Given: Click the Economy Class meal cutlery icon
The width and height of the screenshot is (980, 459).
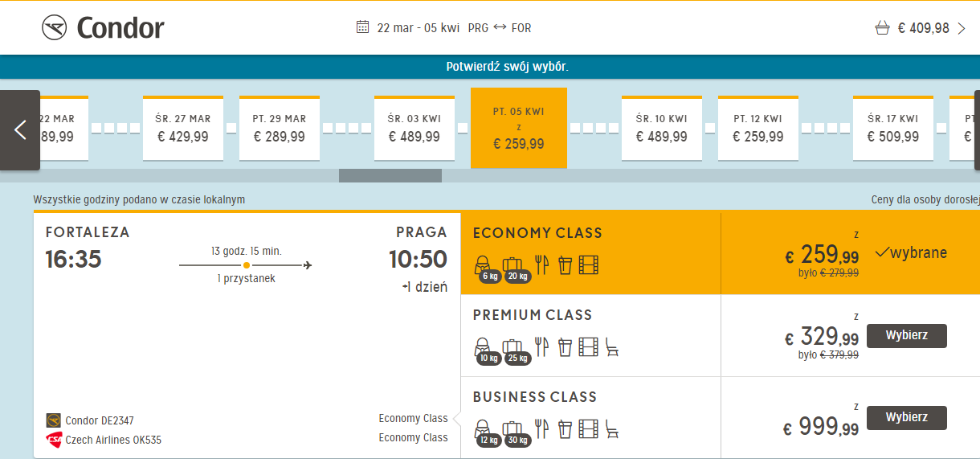Looking at the screenshot, I should [x=541, y=264].
